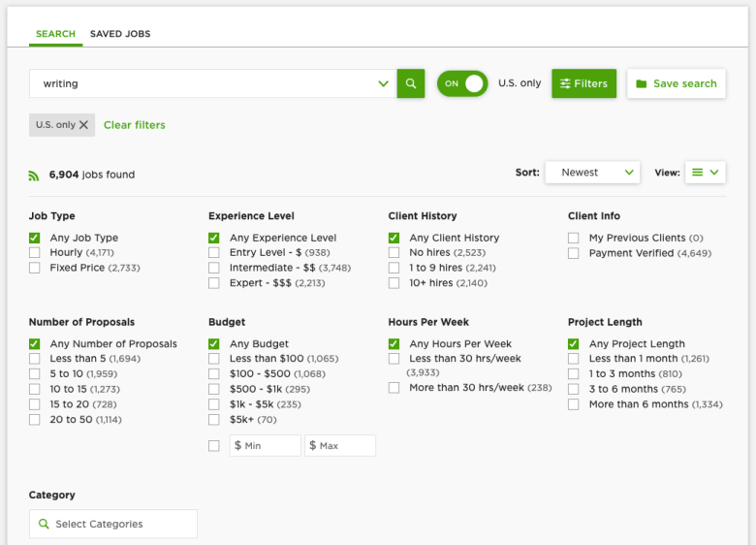Image resolution: width=756 pixels, height=545 pixels.
Task: Open the list View layout selector
Action: click(705, 173)
